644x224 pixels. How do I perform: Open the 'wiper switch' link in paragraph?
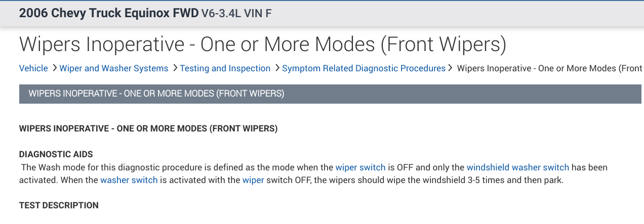(x=360, y=167)
